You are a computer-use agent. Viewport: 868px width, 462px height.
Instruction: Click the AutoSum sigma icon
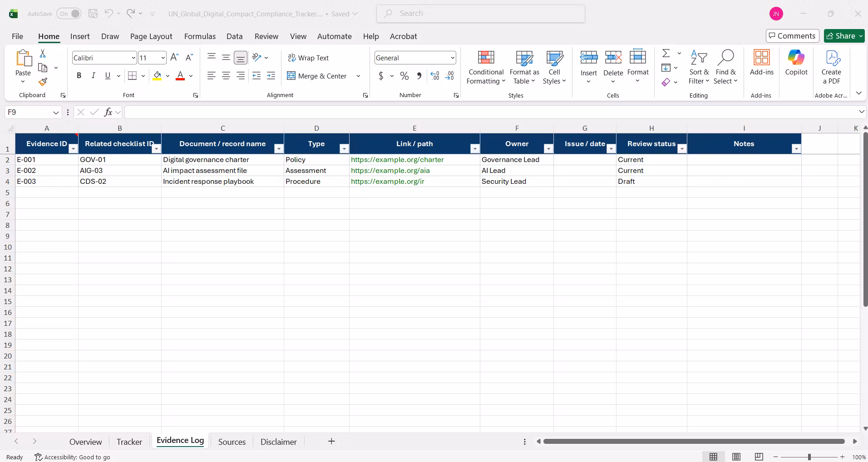pos(666,54)
